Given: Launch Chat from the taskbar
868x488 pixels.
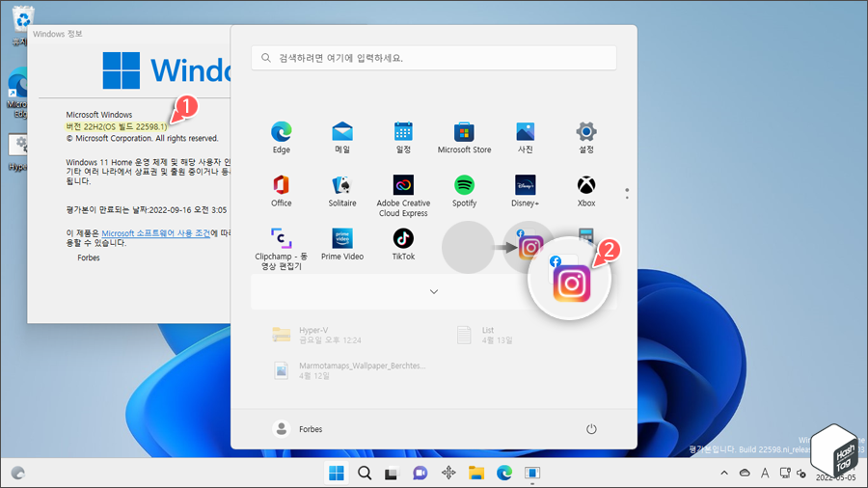Looking at the screenshot, I should [420, 474].
